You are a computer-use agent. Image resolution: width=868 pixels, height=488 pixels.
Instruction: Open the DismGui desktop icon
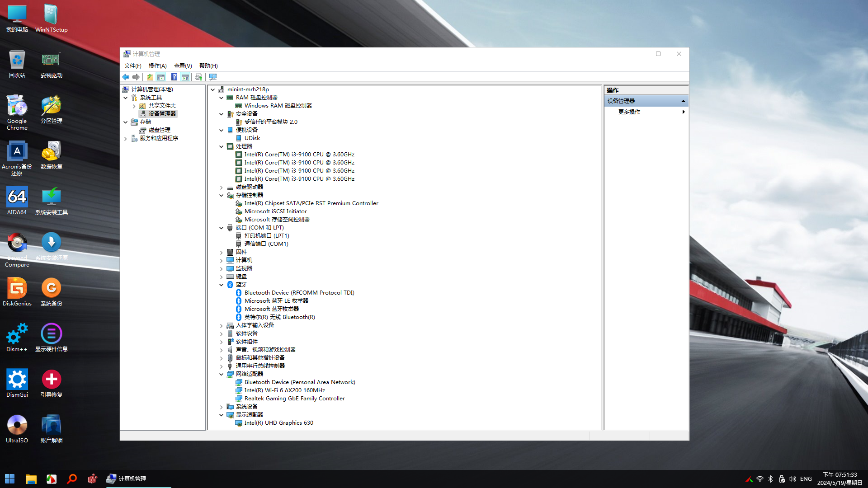[x=17, y=384]
